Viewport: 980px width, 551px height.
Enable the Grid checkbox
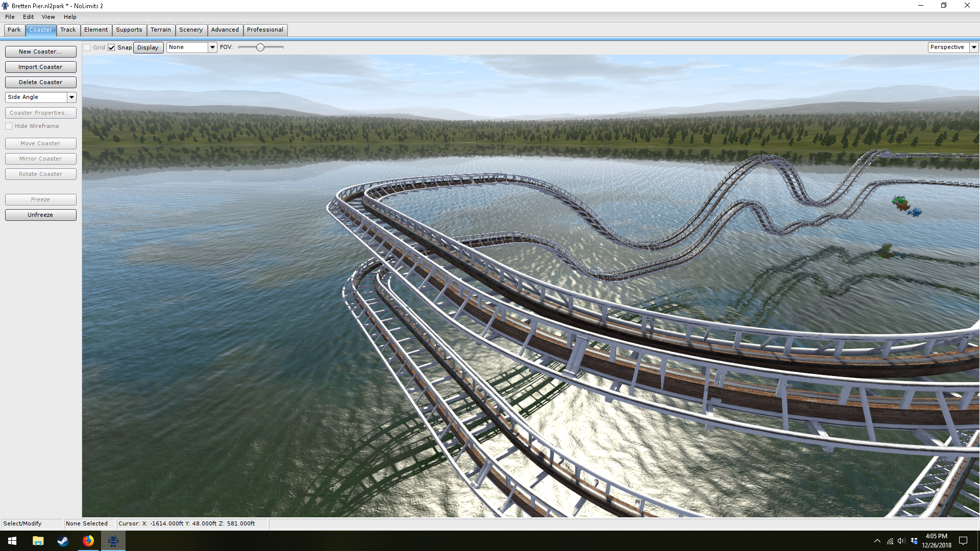87,47
